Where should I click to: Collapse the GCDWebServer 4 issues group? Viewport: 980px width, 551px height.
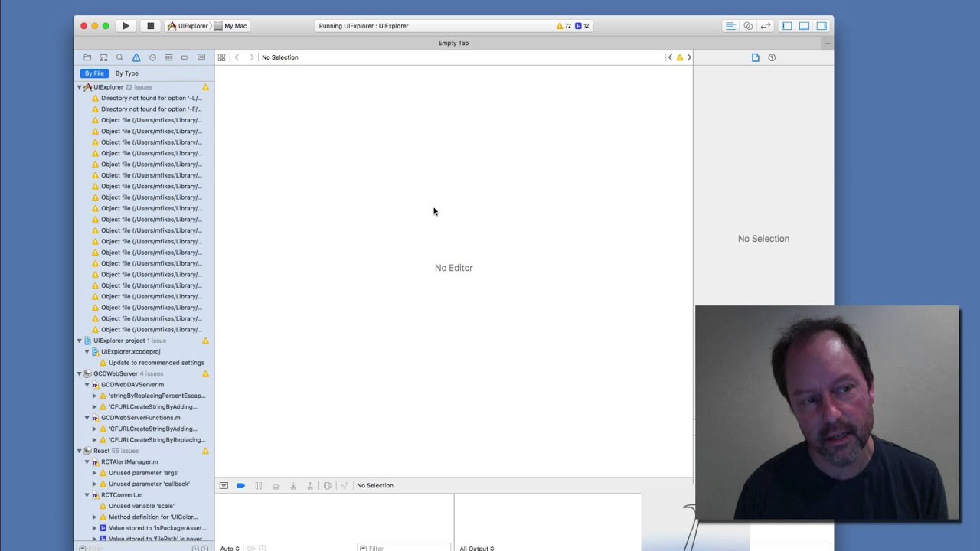tap(79, 374)
